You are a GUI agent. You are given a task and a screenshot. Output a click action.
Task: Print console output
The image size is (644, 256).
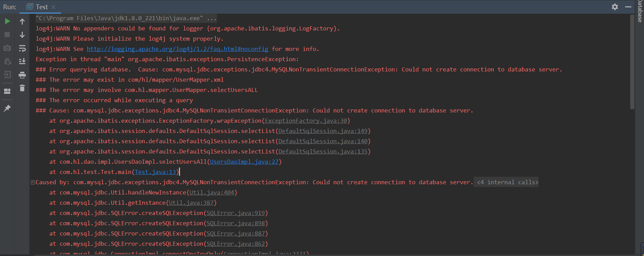click(x=22, y=75)
